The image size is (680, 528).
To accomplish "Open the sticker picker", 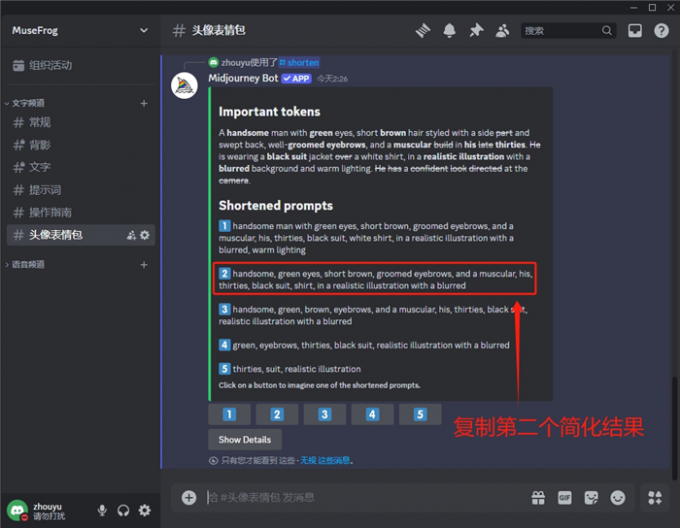I will [x=591, y=498].
